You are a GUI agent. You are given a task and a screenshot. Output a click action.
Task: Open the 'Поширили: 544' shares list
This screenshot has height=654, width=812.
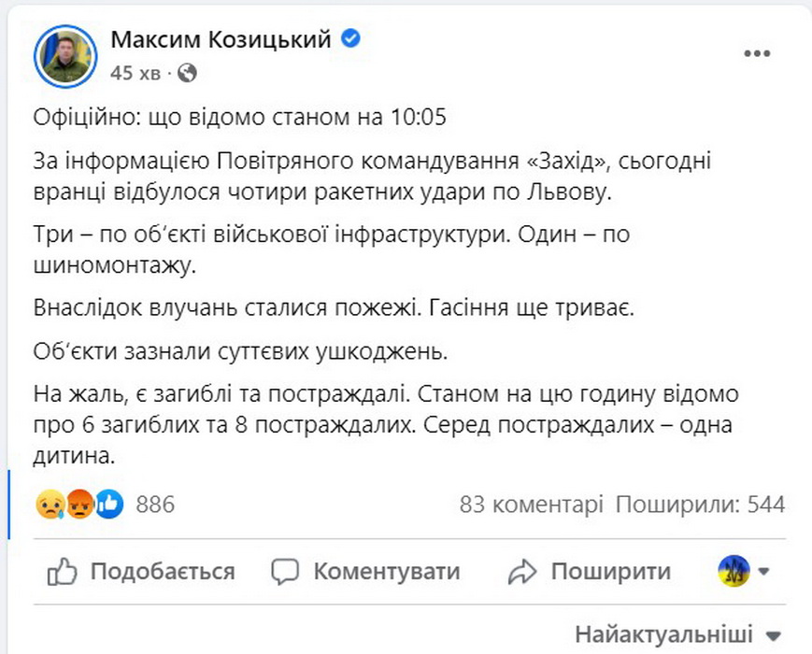700,505
